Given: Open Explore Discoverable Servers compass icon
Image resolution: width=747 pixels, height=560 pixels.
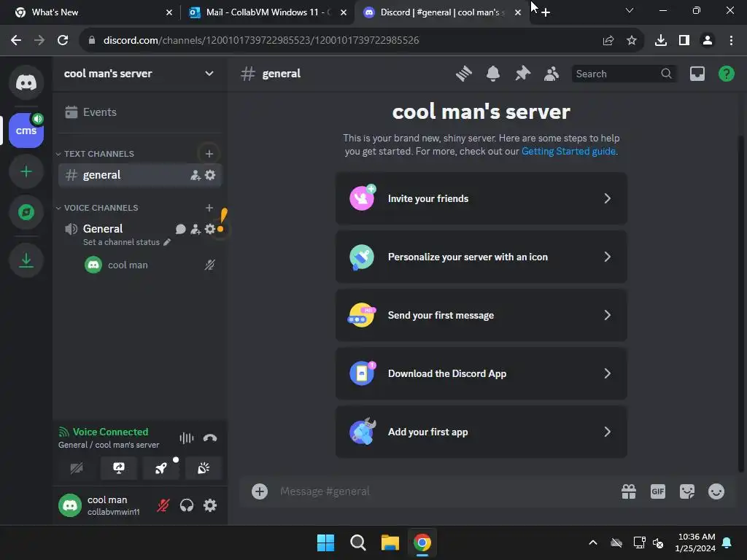Looking at the screenshot, I should (x=26, y=212).
